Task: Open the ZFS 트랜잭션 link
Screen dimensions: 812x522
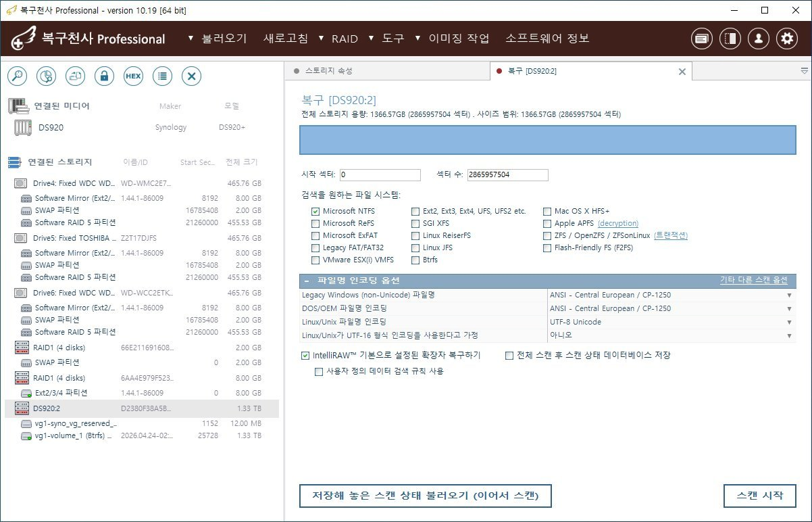Action: pyautogui.click(x=671, y=235)
